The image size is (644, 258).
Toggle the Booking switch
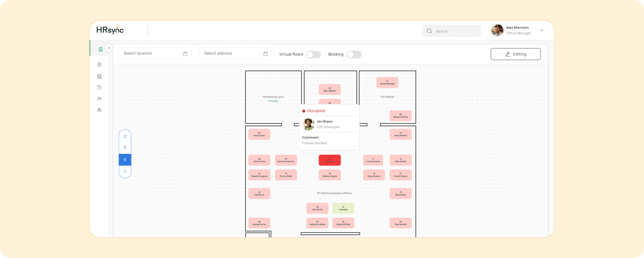pos(354,54)
